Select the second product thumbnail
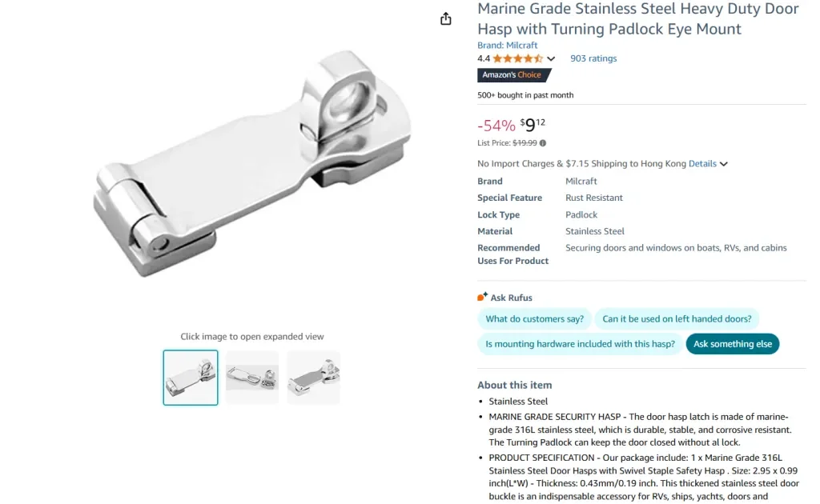This screenshot has width=820, height=504. coord(252,378)
